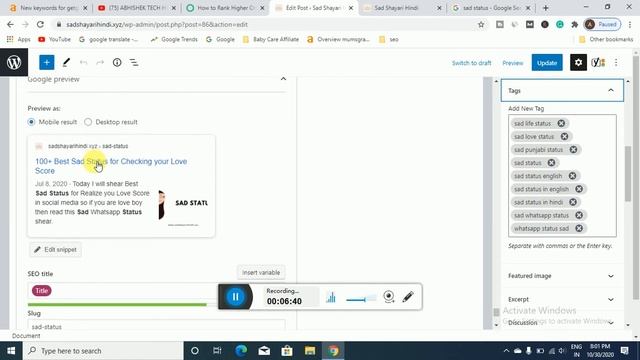Open the YouTube bookmark
The width and height of the screenshot is (640, 360).
(x=54, y=40)
